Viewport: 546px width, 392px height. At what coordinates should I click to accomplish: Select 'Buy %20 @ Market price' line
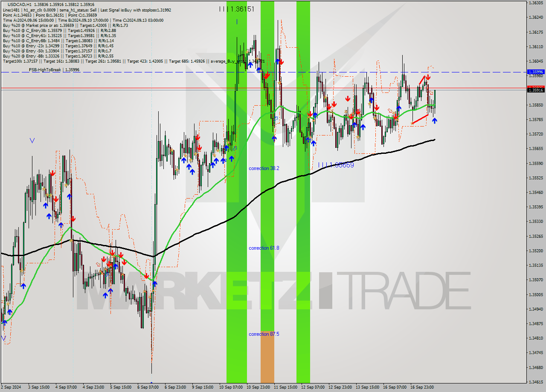click(65, 26)
